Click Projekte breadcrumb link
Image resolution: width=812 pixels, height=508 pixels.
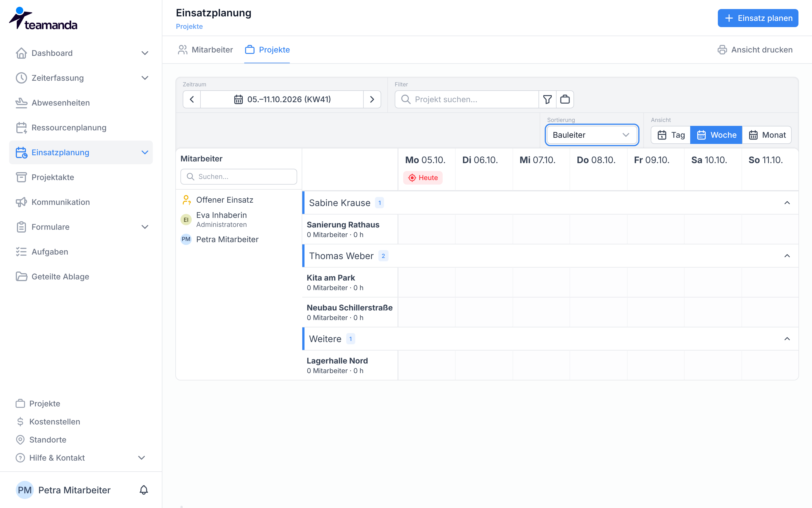point(189,27)
